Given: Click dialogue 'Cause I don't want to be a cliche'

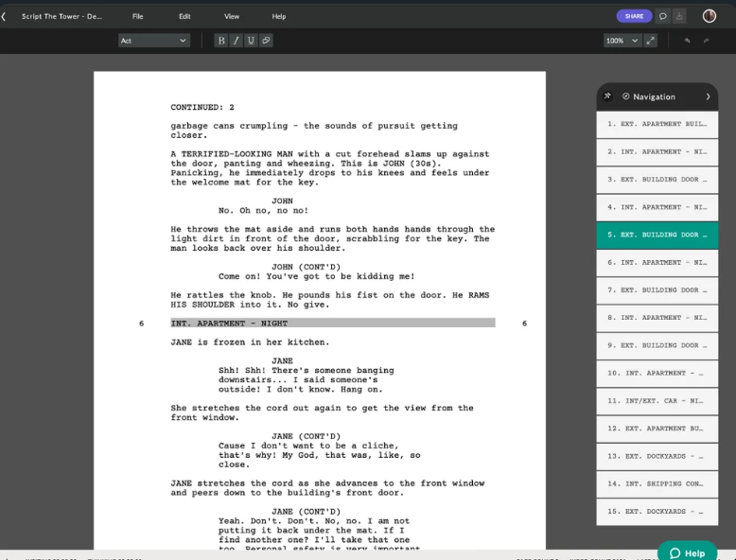Looking at the screenshot, I should click(319, 455).
